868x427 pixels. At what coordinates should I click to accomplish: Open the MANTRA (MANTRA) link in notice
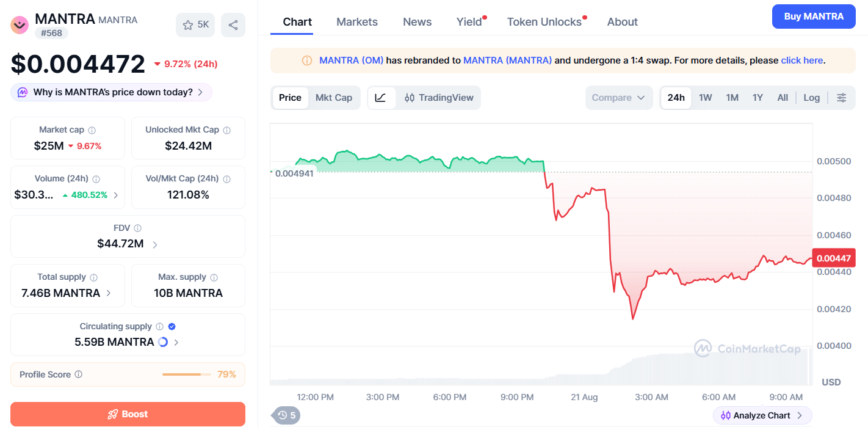coord(508,60)
